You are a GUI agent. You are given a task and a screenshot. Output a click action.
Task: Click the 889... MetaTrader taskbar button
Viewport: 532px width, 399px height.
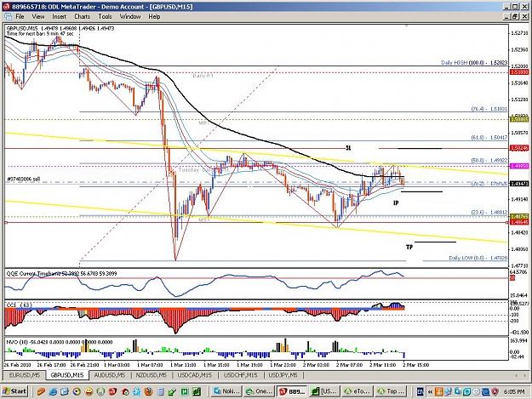pyautogui.click(x=292, y=391)
